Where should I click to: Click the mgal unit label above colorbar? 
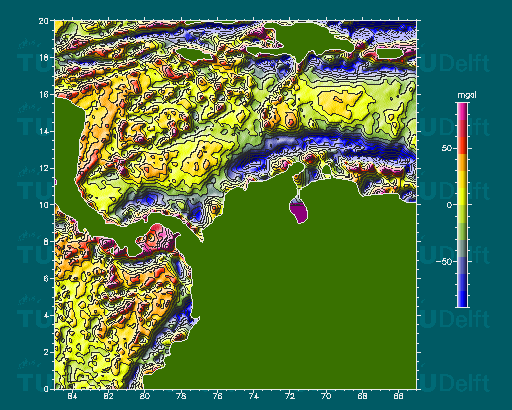[467, 95]
